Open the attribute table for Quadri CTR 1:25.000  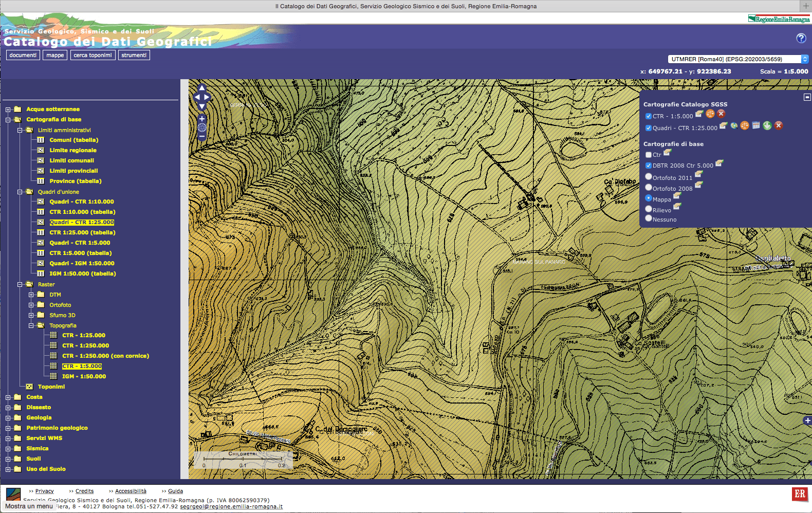[756, 125]
